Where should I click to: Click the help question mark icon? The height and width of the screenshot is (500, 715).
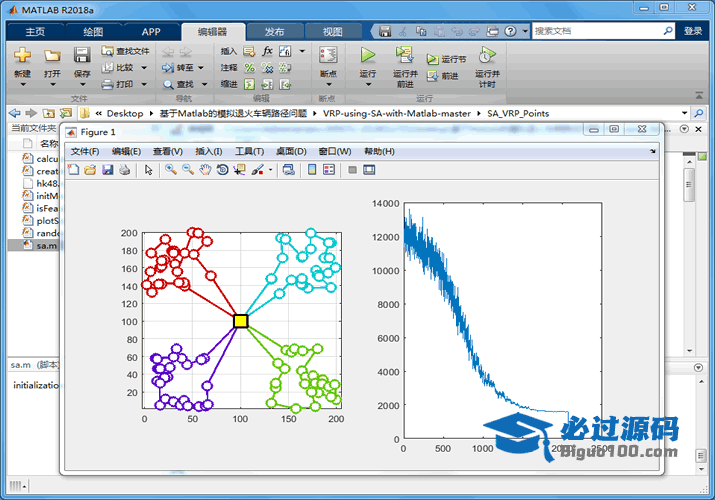click(511, 31)
